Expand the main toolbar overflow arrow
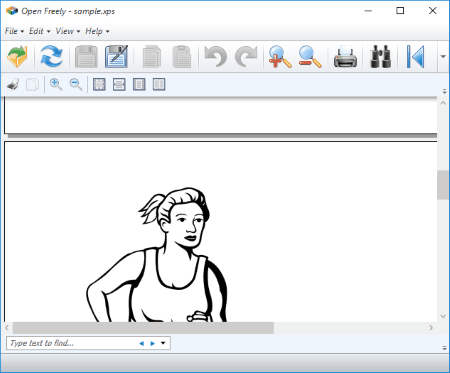This screenshot has width=450, height=373. pyautogui.click(x=443, y=57)
